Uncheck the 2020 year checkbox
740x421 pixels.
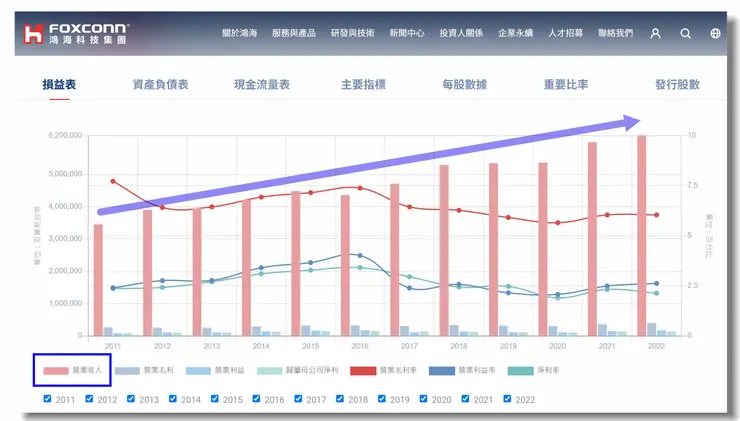click(x=423, y=399)
